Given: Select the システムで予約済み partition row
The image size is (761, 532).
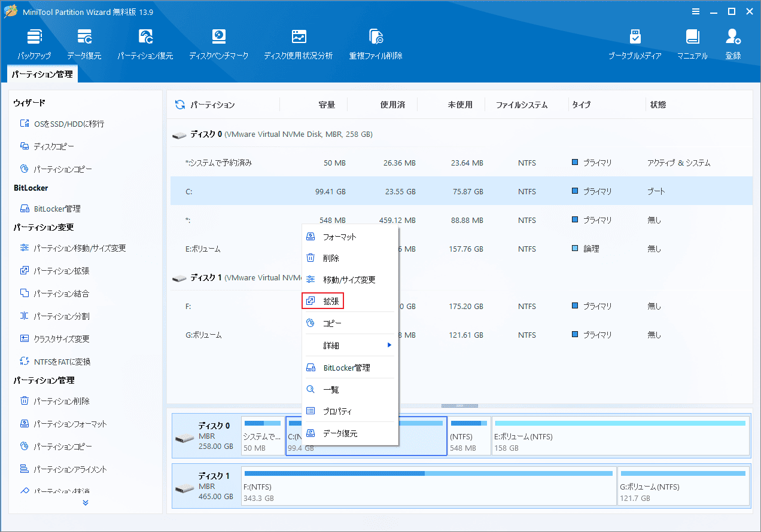Looking at the screenshot, I should pos(461,163).
